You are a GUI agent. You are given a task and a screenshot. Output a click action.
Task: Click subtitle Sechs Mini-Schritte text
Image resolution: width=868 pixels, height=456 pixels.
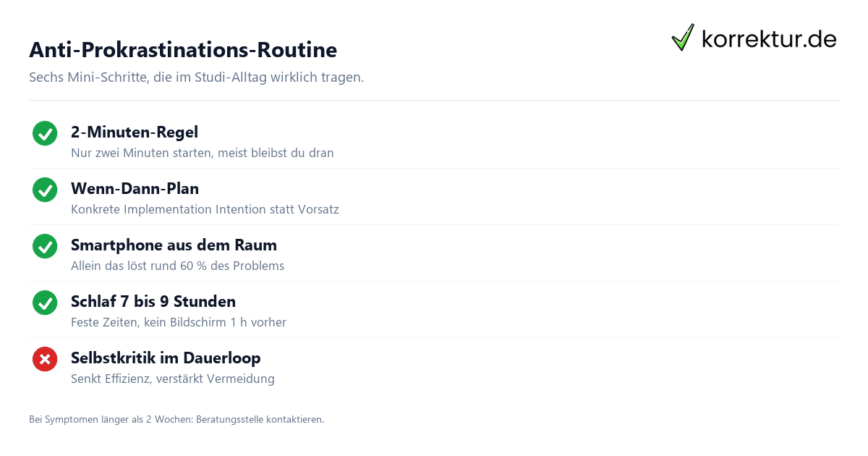pyautogui.click(x=196, y=77)
